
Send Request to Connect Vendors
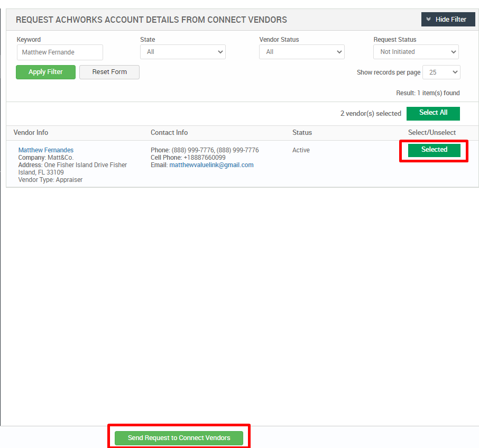179,437
